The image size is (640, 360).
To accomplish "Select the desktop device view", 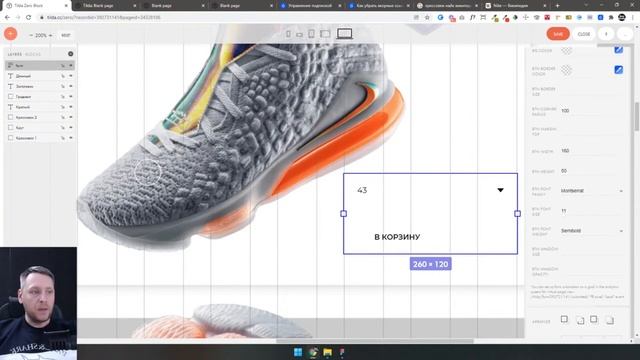I will [344, 34].
